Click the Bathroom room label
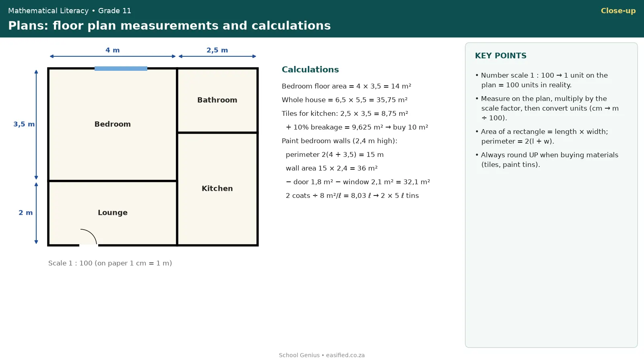The width and height of the screenshot is (644, 362). point(217,100)
